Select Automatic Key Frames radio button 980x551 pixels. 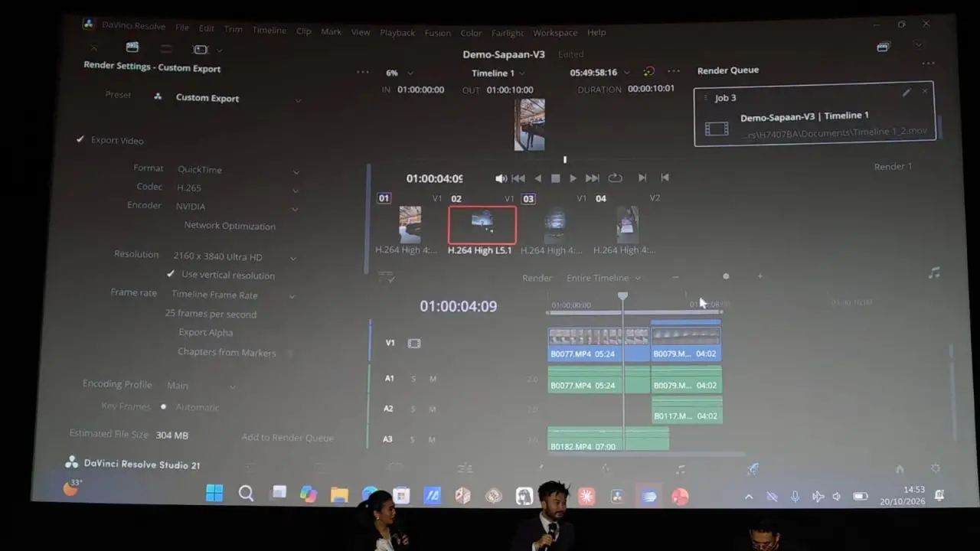163,407
